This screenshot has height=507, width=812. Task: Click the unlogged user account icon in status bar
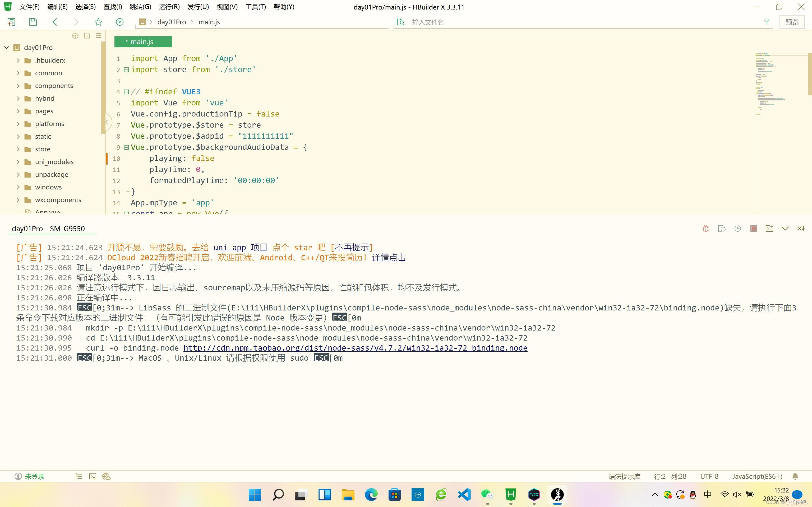click(18, 476)
